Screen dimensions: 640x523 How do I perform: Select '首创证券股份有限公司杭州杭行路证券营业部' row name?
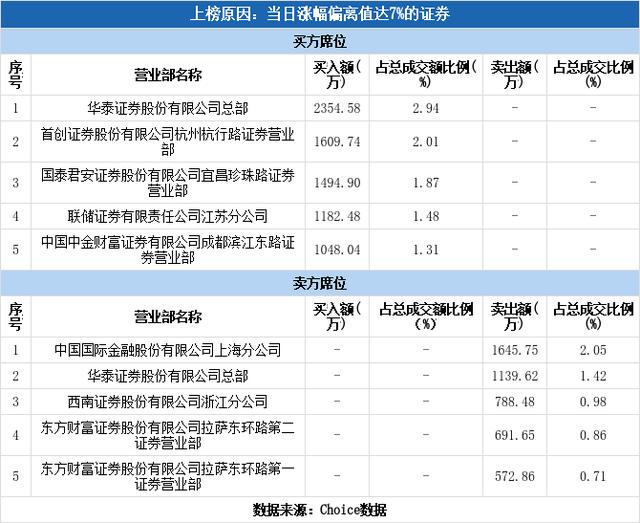click(x=168, y=141)
